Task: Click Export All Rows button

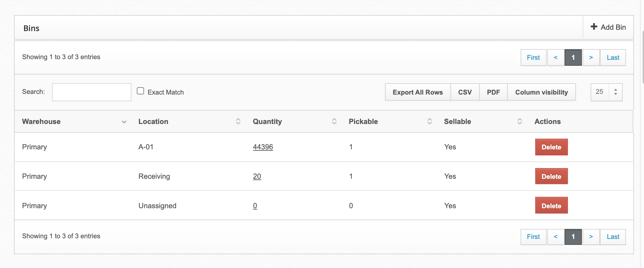Action: [417, 92]
